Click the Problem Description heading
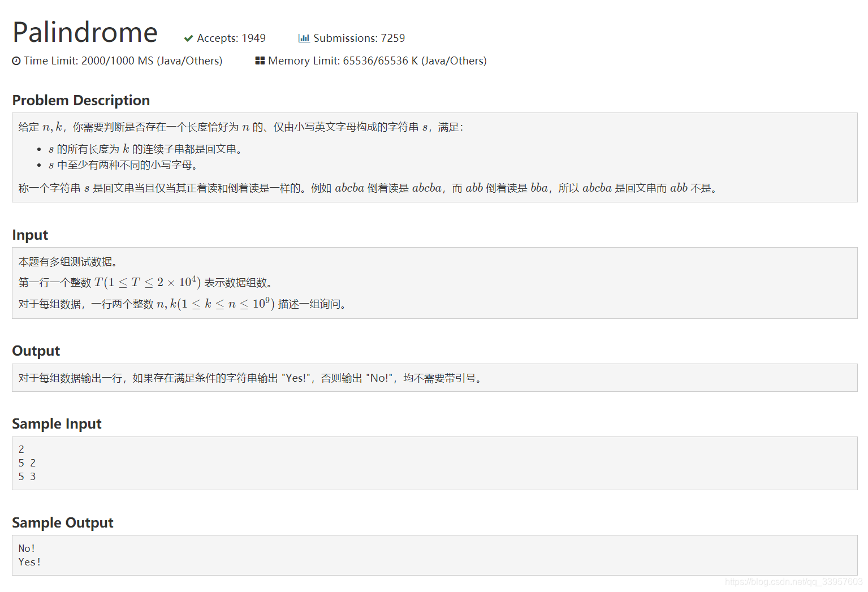The image size is (868, 592). [x=81, y=100]
